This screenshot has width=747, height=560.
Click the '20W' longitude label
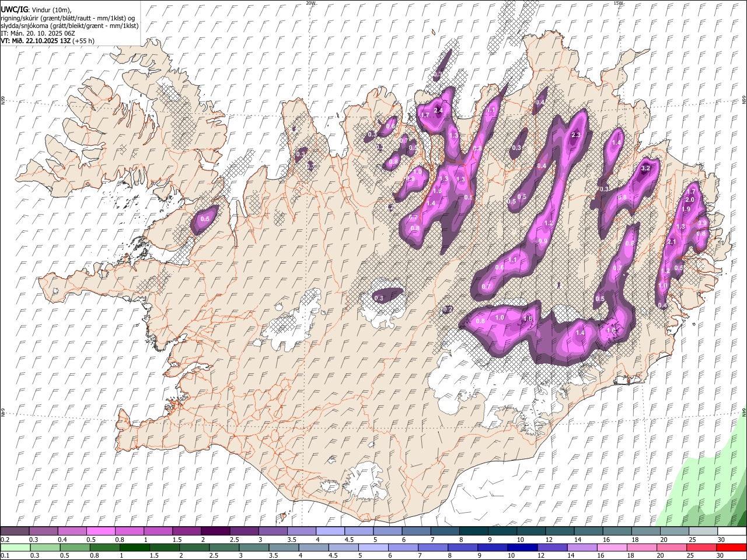click(x=311, y=3)
